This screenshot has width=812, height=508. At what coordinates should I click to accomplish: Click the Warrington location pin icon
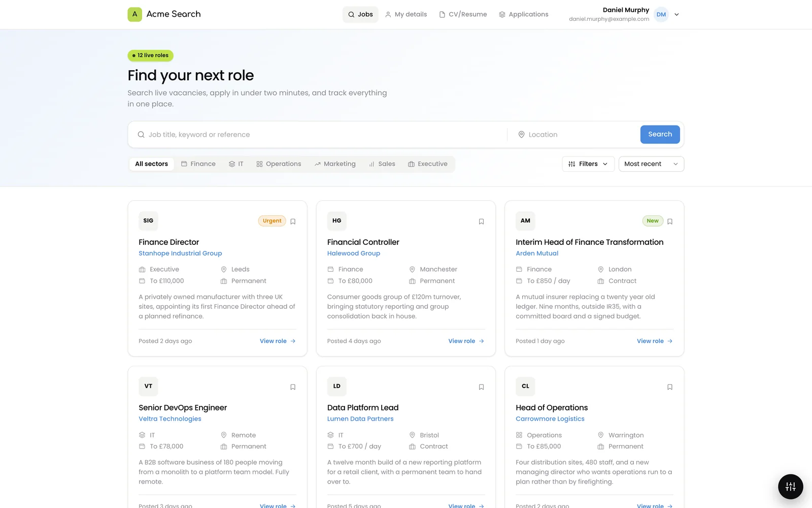(601, 435)
